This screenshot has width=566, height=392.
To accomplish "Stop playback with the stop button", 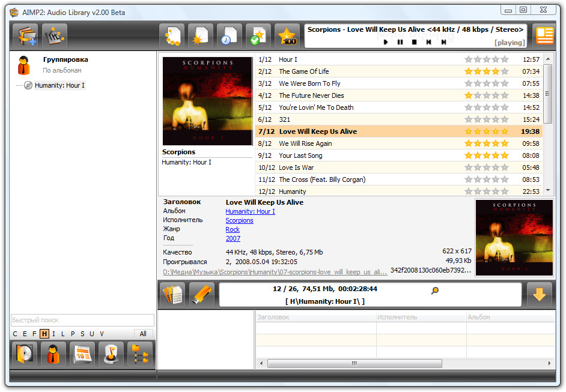I will coord(415,42).
